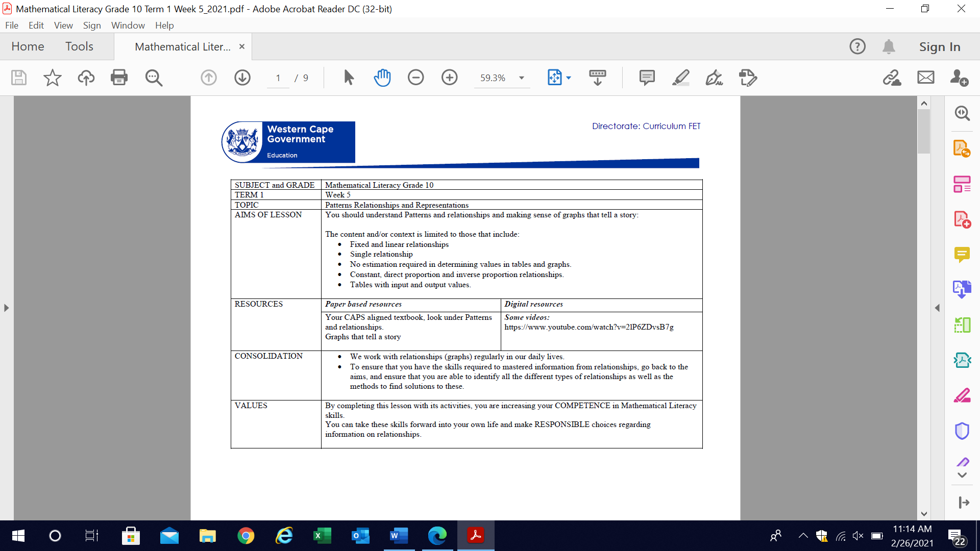Click the Add comment sticky note icon
This screenshot has height=551, width=980.
pos(647,78)
